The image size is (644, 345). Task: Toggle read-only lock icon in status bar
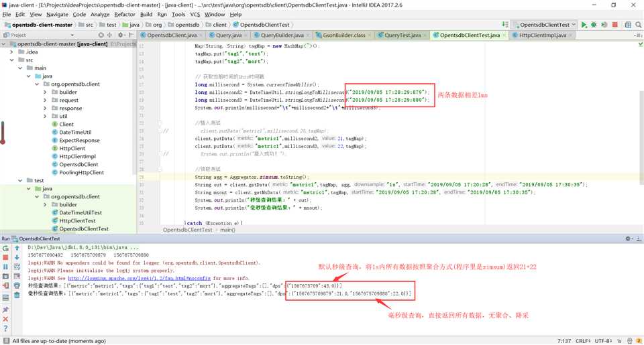pos(619,341)
